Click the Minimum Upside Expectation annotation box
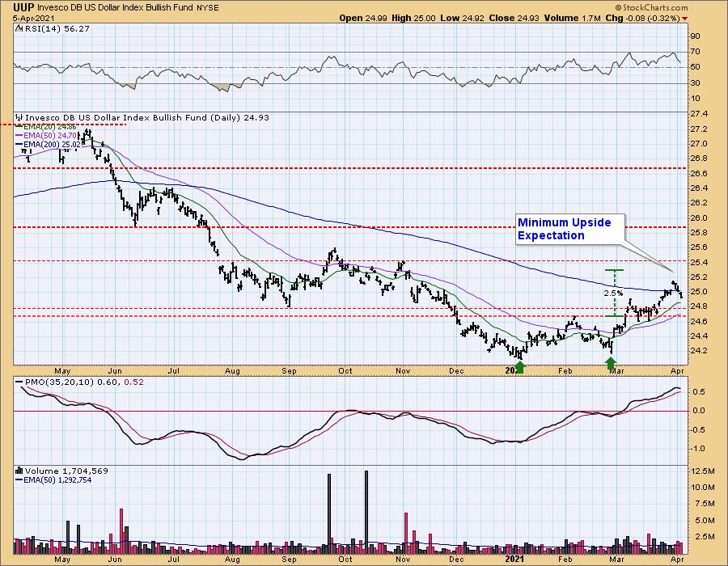The height and width of the screenshot is (566, 728). pyautogui.click(x=570, y=229)
